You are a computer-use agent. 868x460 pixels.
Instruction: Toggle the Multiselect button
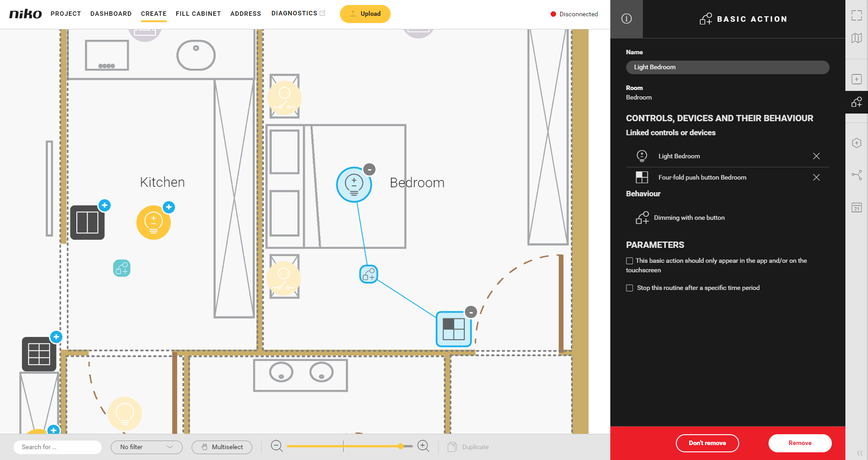pyautogui.click(x=222, y=447)
